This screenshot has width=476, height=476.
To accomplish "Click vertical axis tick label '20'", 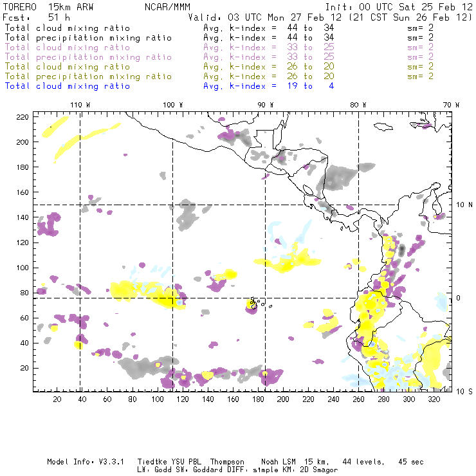I will coord(24,368).
